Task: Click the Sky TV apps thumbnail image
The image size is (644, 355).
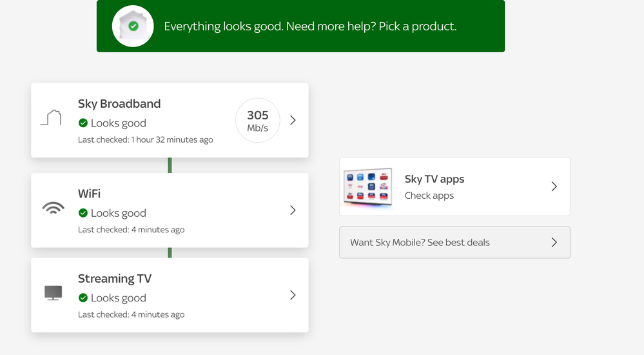Action: point(367,187)
